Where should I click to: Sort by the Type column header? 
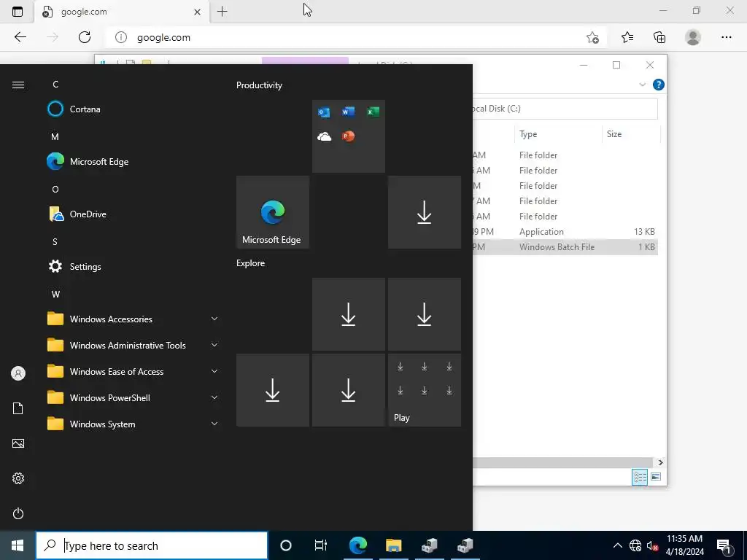pyautogui.click(x=558, y=134)
